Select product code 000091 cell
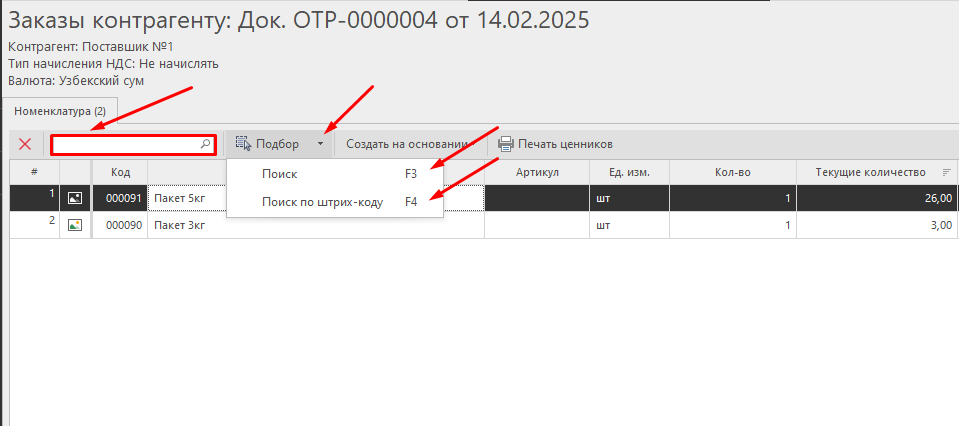This screenshot has width=959, height=426. [120, 199]
